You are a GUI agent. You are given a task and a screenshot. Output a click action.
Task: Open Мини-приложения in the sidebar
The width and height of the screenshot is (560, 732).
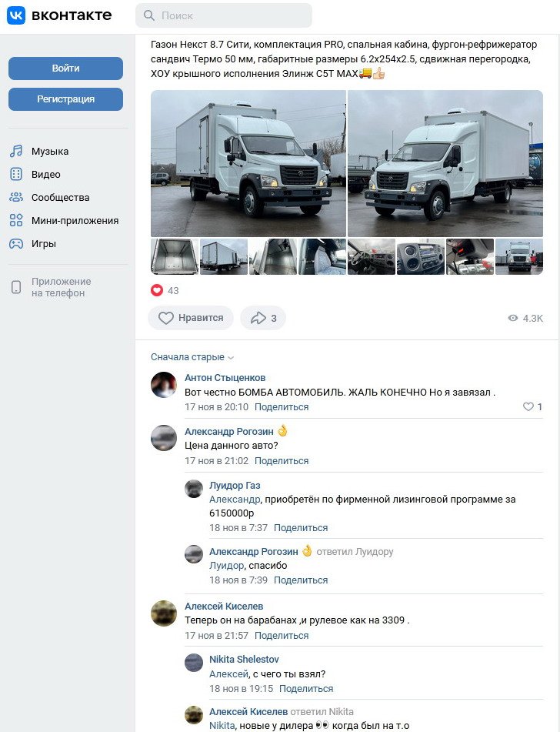pos(75,221)
